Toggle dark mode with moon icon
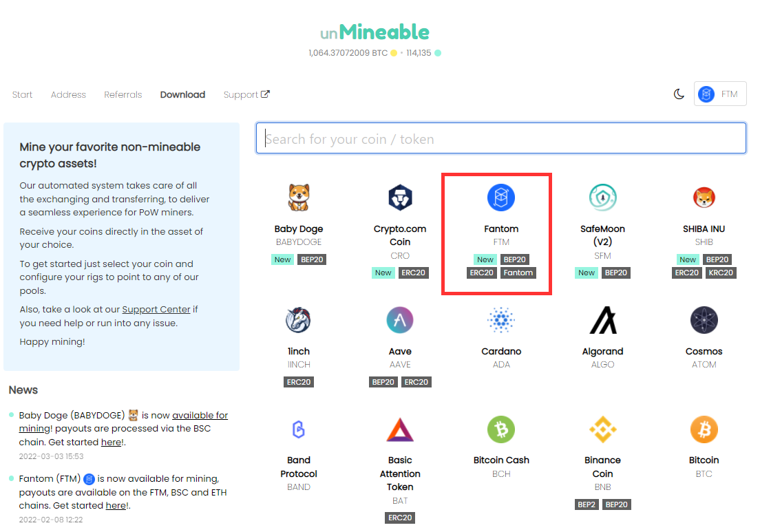760x532 pixels. (x=679, y=94)
